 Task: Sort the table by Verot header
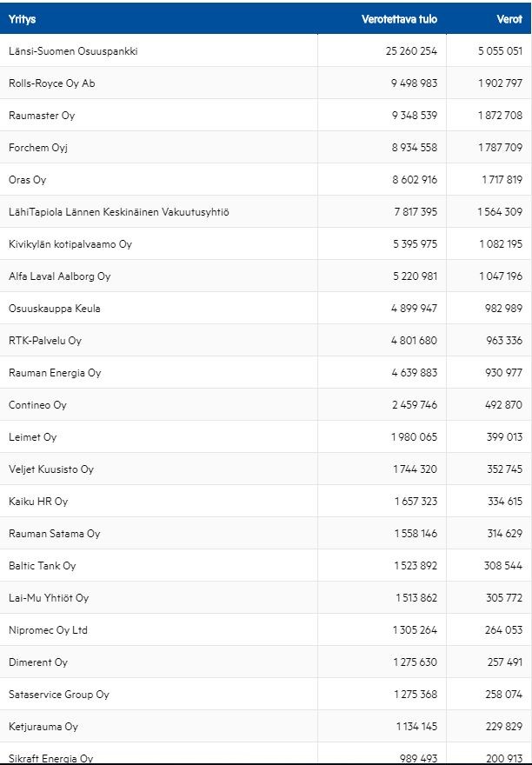[509, 19]
